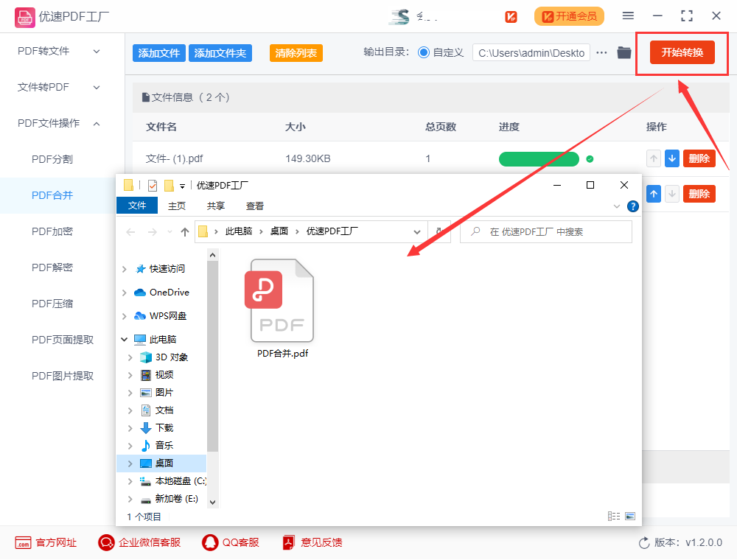Refresh the Explorer folder view
Viewport: 737px width, 560px height.
click(439, 231)
